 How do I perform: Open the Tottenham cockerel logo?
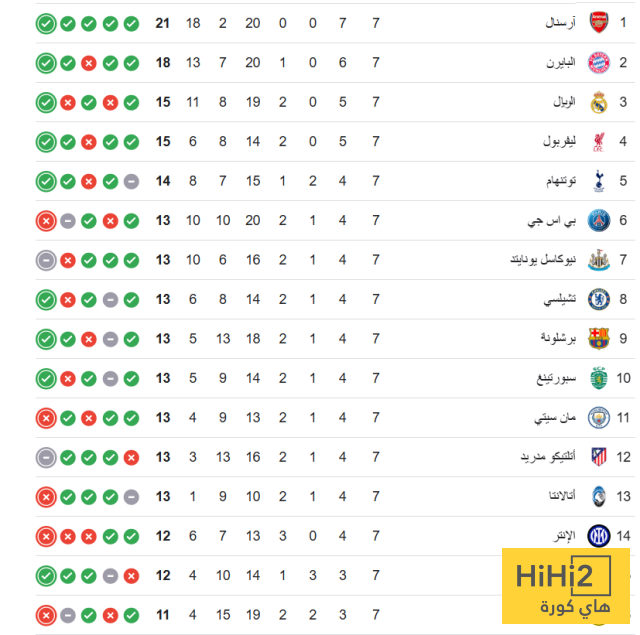coord(598,181)
